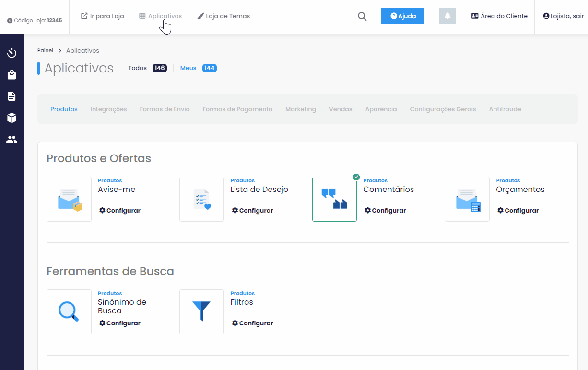The height and width of the screenshot is (370, 588).
Task: Configure the Comentários app
Action: 385,211
